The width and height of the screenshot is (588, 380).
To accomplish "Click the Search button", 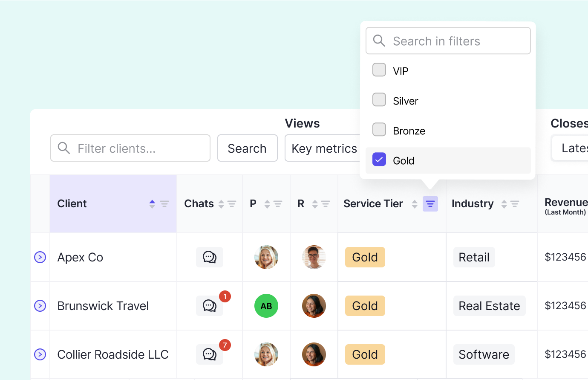I will (247, 148).
